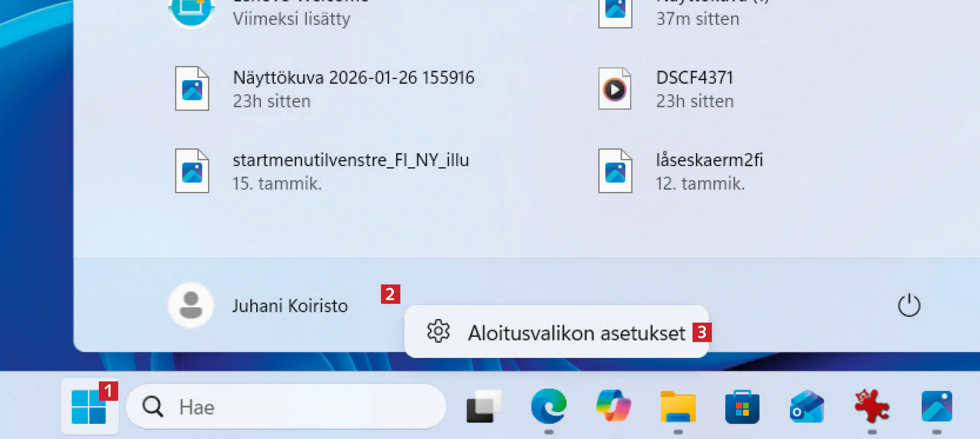980x439 pixels.
Task: Open Juhani Koiristo account profile
Action: [x=290, y=306]
